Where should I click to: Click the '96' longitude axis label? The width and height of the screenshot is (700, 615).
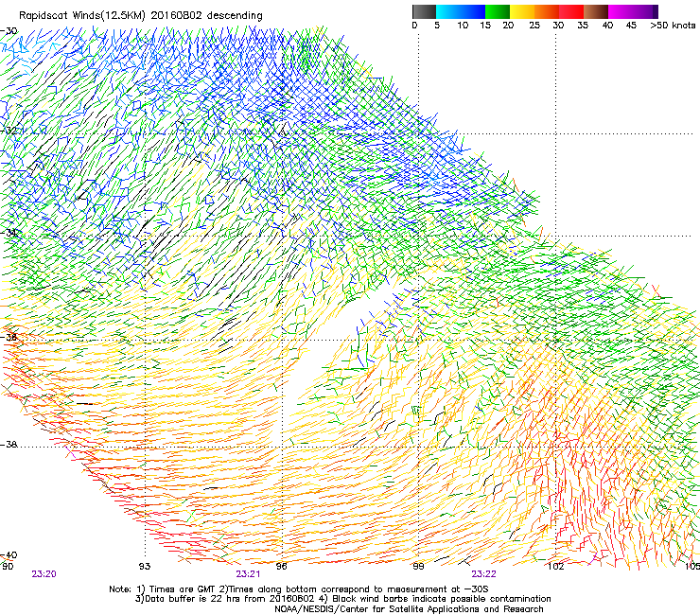(x=281, y=567)
